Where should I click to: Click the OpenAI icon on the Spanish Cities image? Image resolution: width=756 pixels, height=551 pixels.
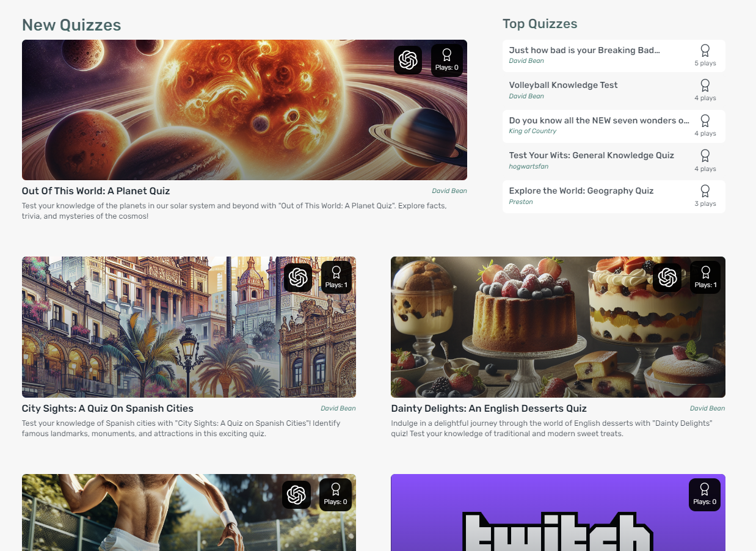click(x=298, y=278)
